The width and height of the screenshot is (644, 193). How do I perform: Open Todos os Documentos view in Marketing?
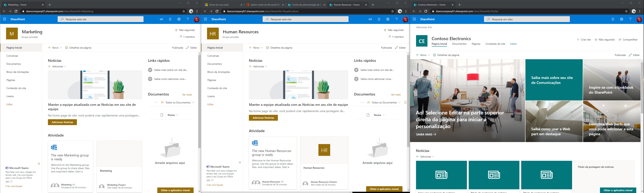177,102
